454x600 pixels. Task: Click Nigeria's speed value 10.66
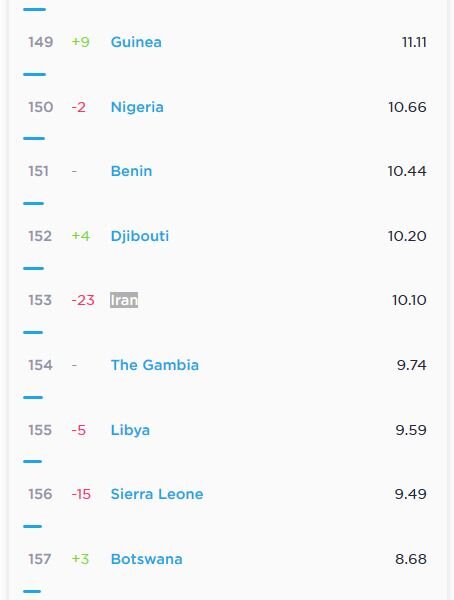407,107
